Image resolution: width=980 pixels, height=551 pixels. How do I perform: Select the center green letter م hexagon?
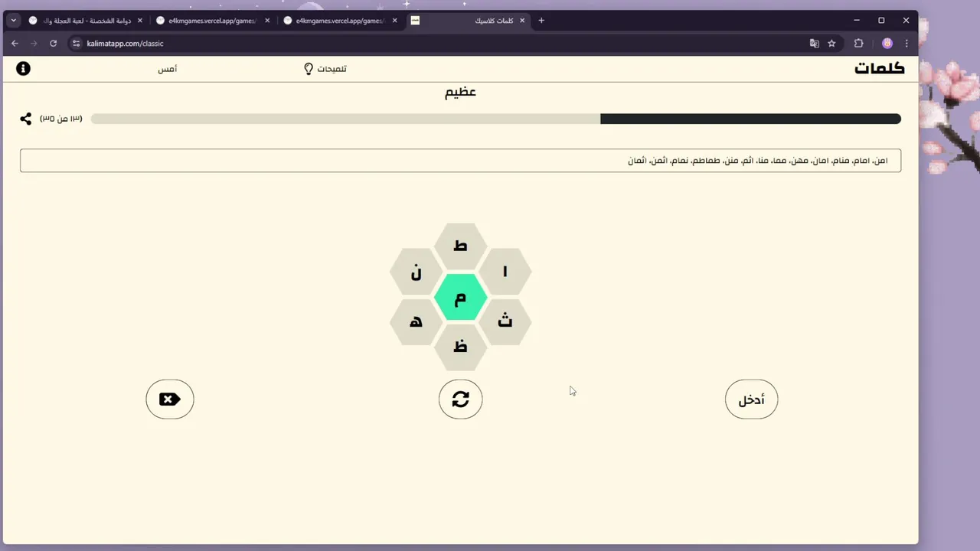[x=461, y=297]
